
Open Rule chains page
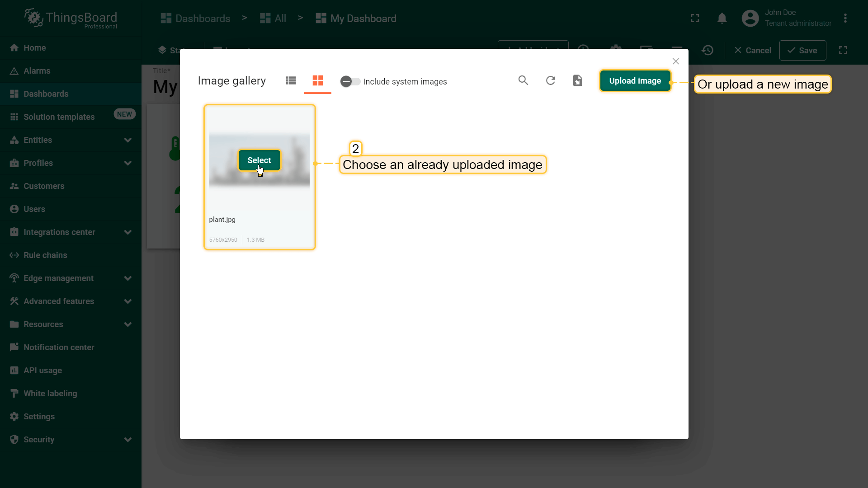(x=45, y=255)
